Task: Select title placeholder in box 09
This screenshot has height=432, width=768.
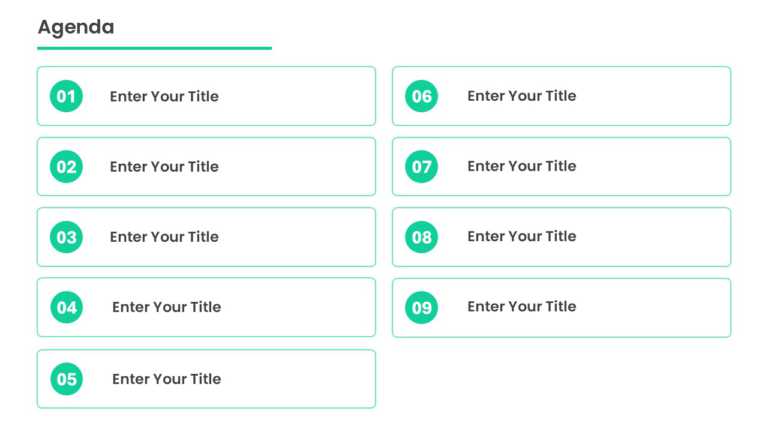Action: click(x=522, y=306)
